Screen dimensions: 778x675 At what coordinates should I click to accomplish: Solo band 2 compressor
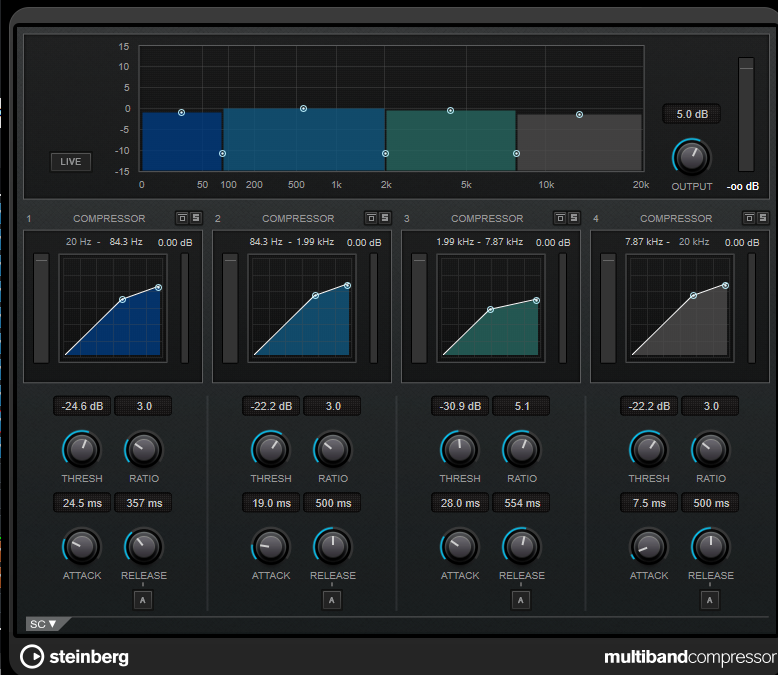[x=385, y=218]
